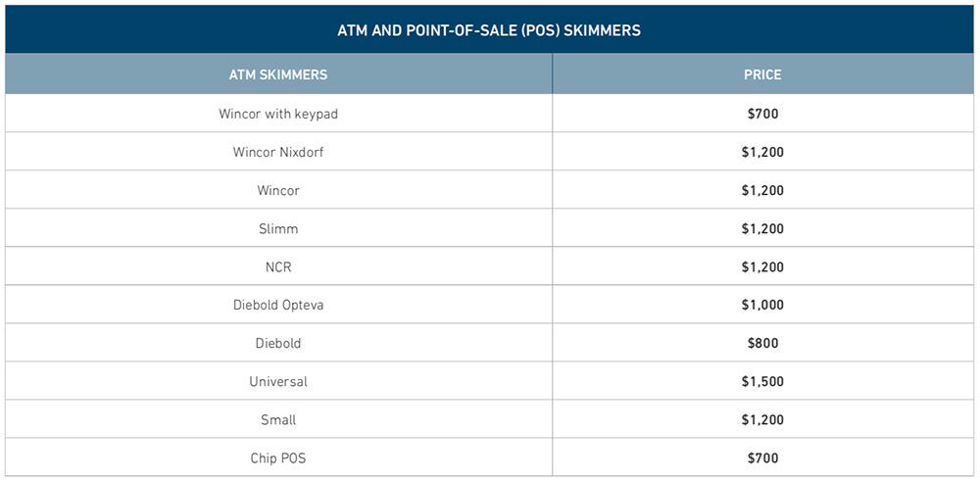
Task: Select the Universal skimmer cell
Action: coord(278,381)
